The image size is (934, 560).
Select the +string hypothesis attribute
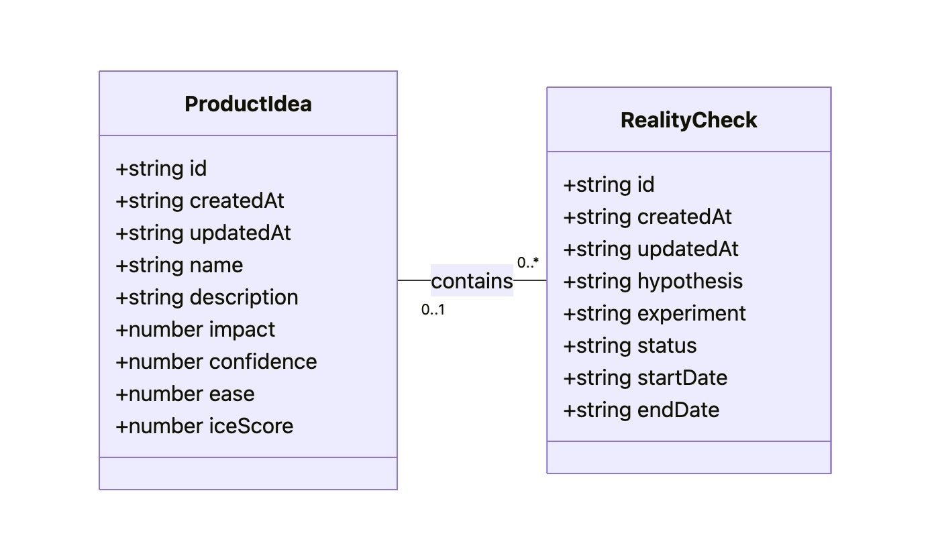click(x=653, y=282)
